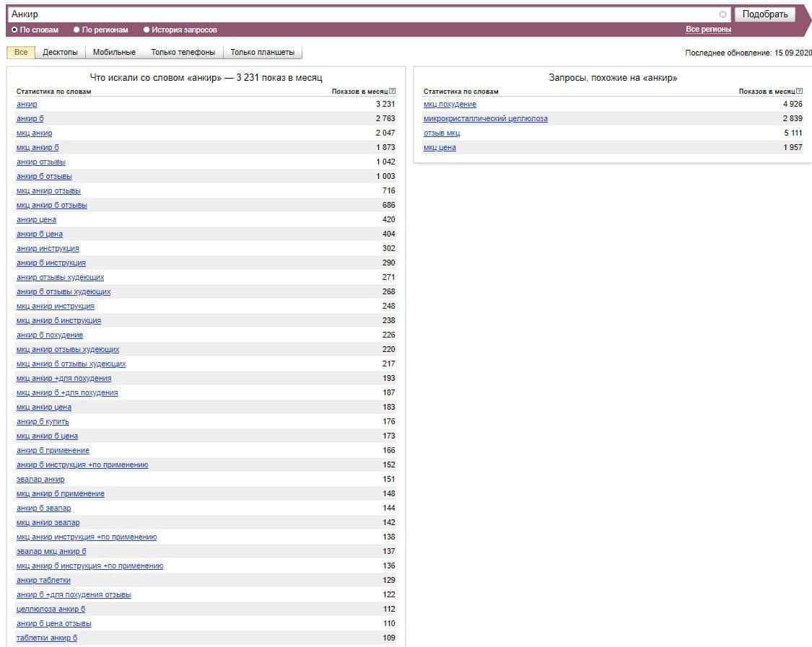Viewport: 812px width, 647px height.
Task: Switch to the «Десктопы» tab
Action: (60, 53)
